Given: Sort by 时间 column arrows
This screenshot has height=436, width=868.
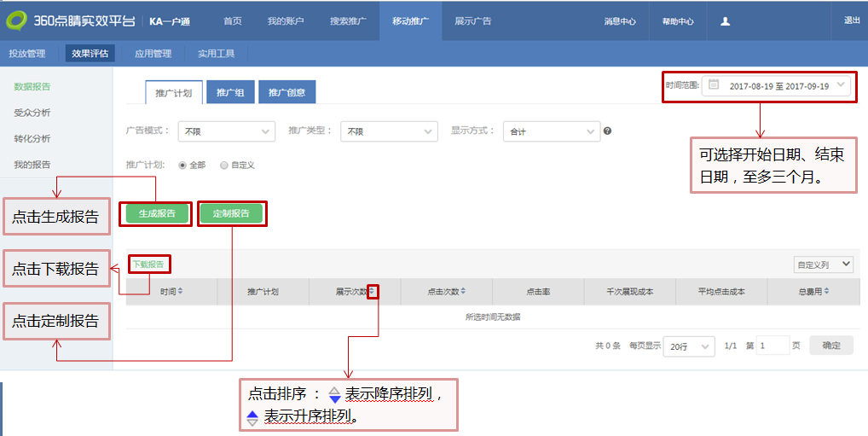Looking at the screenshot, I should coord(180,292).
